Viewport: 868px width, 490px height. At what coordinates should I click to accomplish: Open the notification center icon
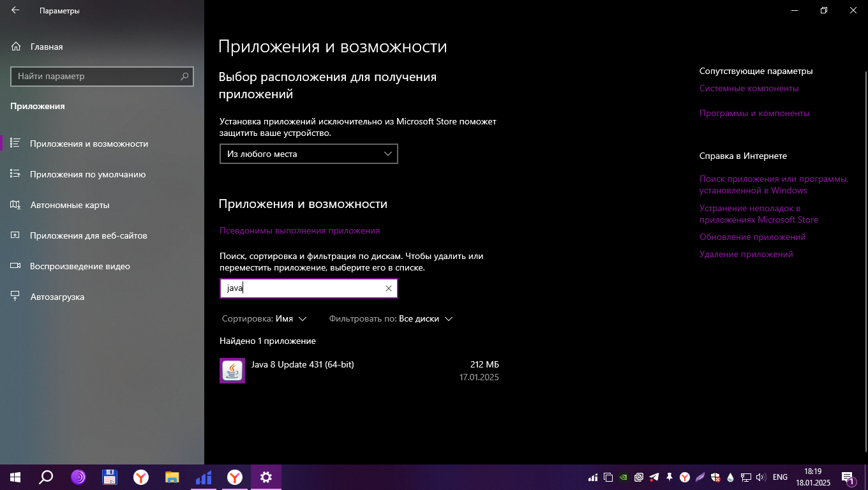848,477
